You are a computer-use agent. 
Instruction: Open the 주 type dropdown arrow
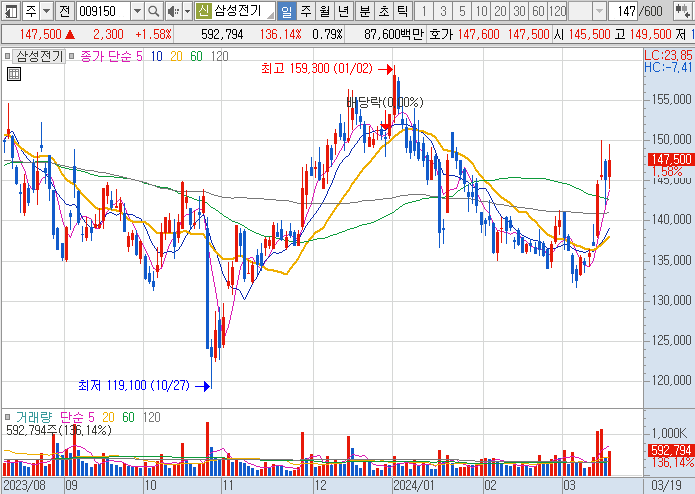[47, 11]
